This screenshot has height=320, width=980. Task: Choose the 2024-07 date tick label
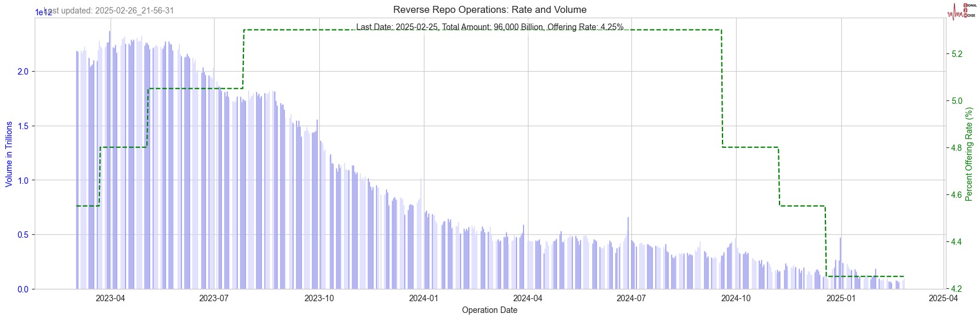(631, 298)
